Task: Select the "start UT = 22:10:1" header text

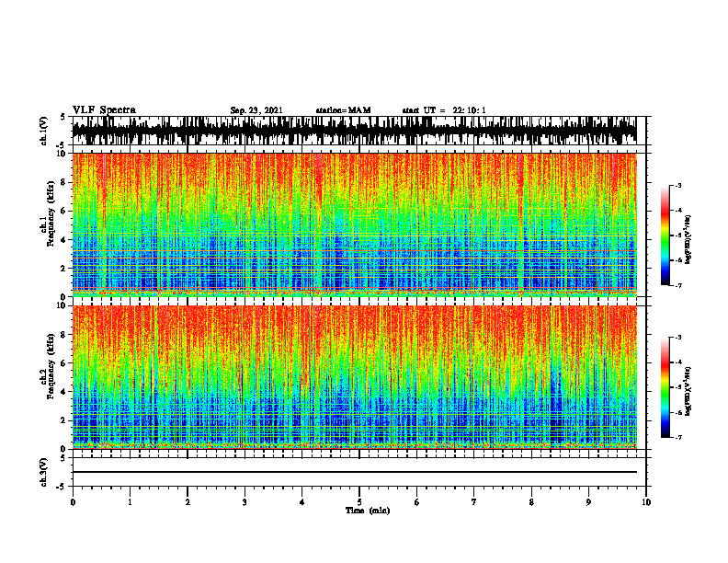Action: (444, 110)
